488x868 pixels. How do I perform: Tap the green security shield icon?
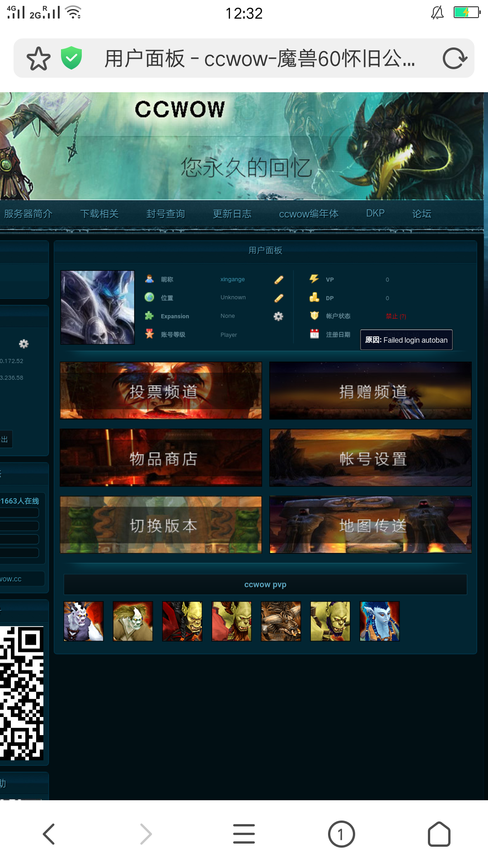pos(71,58)
